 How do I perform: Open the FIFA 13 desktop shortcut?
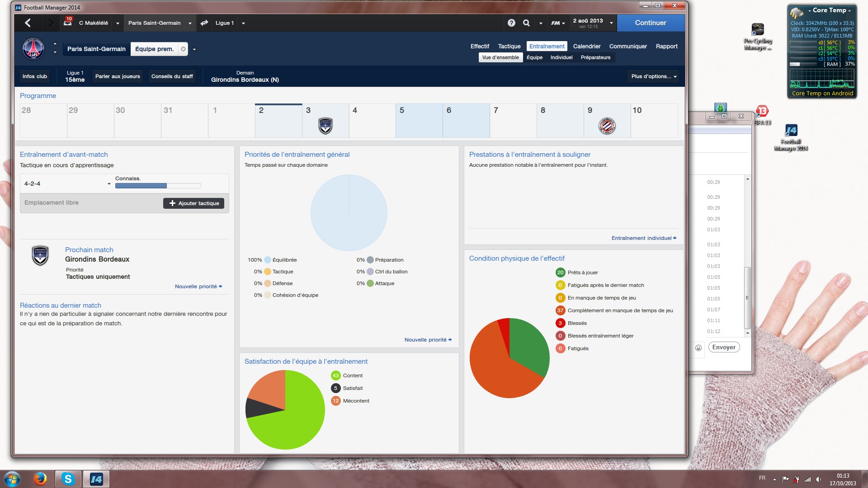point(762,115)
